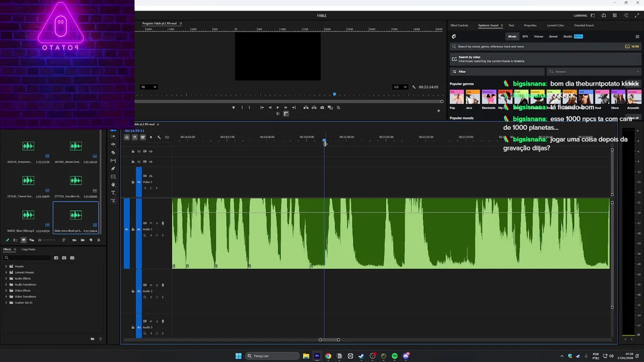Viewport: 644px width, 362px height.
Task: Open the Epidemic Sound hamburger menu
Action: (637, 36)
